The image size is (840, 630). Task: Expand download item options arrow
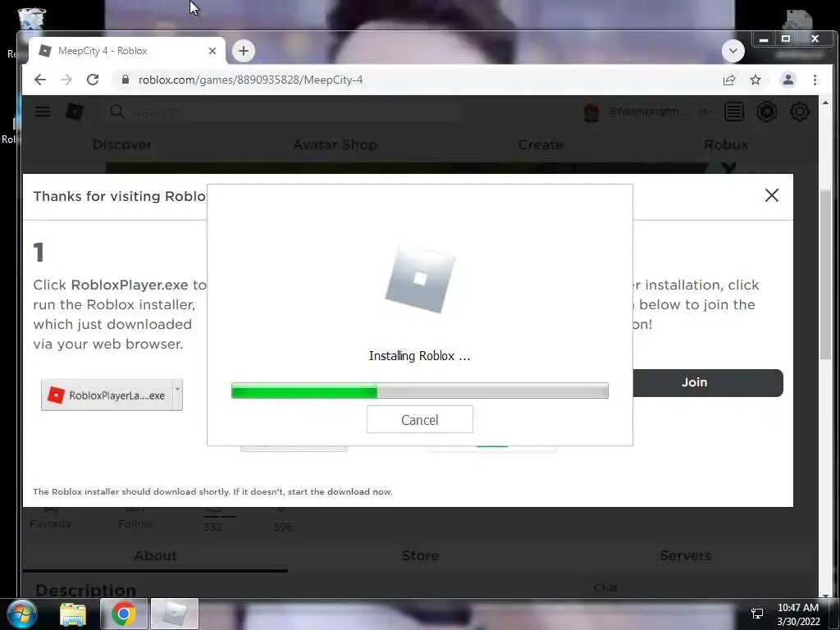[178, 395]
